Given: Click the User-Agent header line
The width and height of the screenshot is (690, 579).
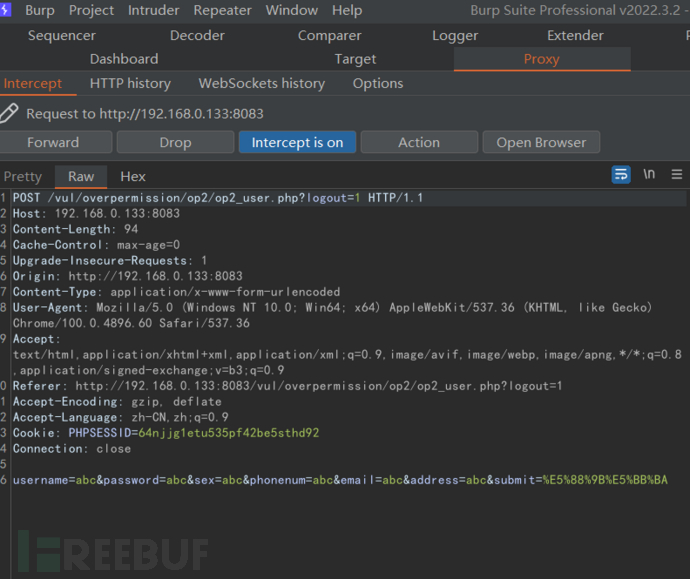Looking at the screenshot, I should 332,315.
